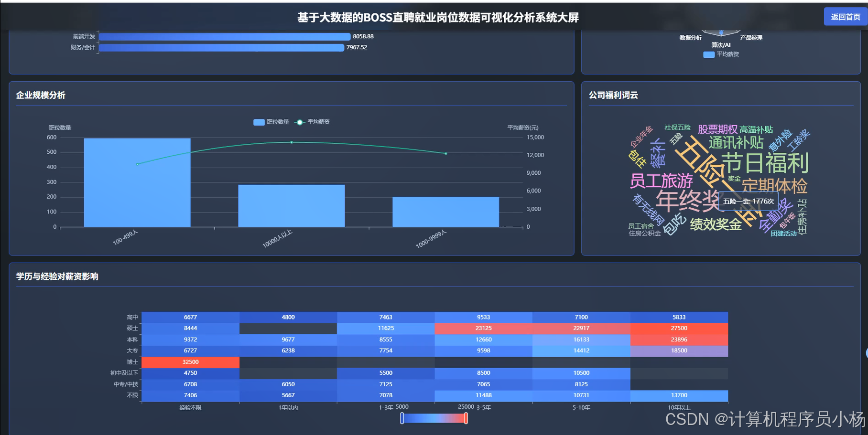Click the 前端开发 horizontal bar
The image size is (868, 435).
225,37
